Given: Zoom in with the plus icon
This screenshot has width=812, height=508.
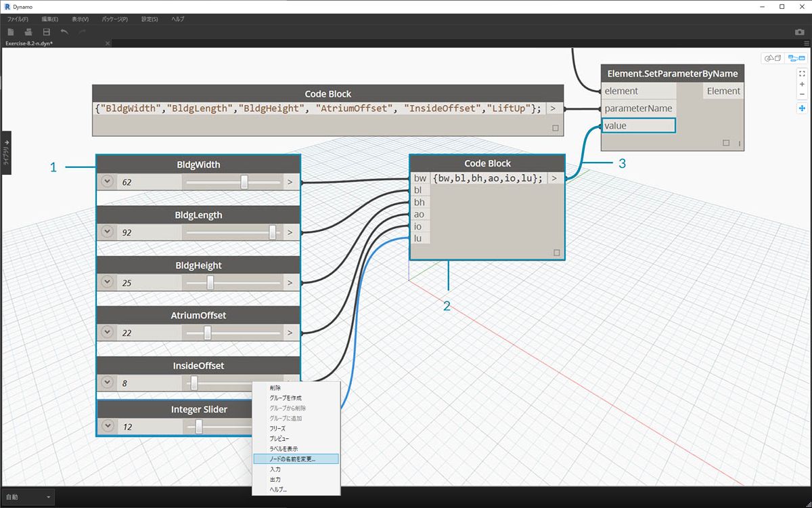Looking at the screenshot, I should (802, 84).
